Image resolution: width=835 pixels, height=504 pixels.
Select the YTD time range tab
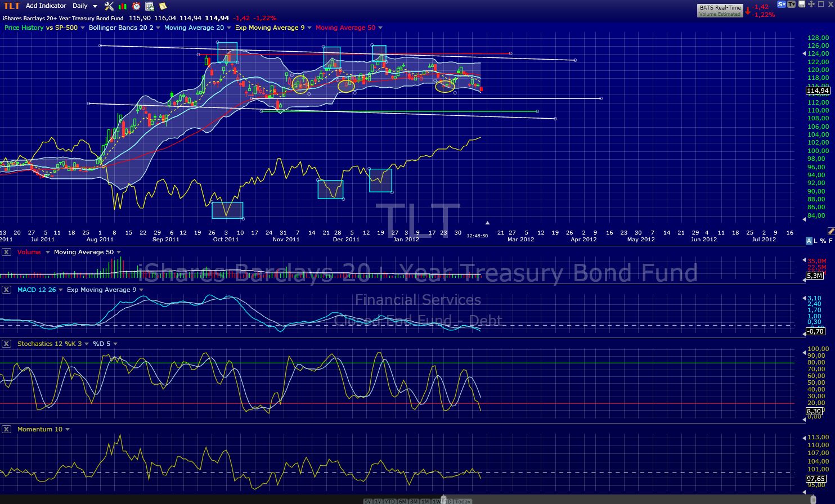pyautogui.click(x=390, y=501)
